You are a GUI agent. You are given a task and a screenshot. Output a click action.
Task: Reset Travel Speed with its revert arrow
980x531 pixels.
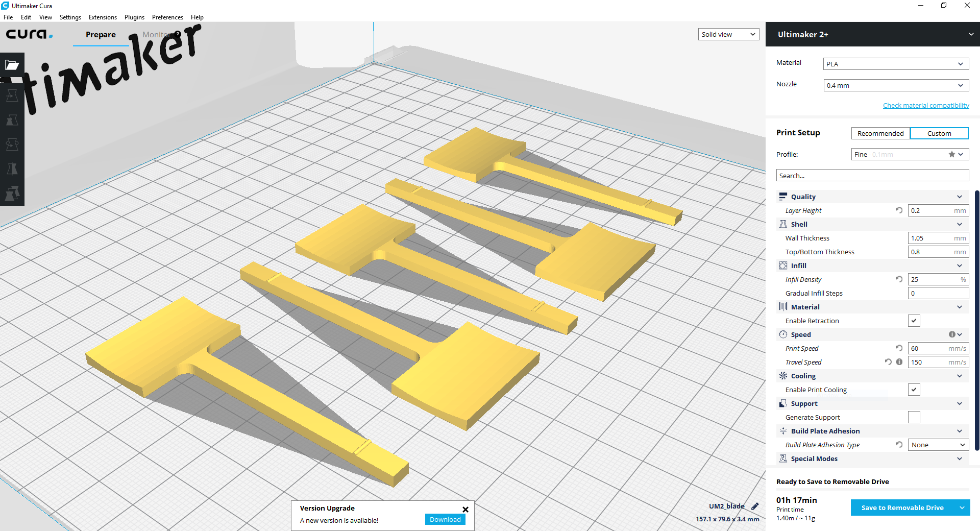[888, 362]
